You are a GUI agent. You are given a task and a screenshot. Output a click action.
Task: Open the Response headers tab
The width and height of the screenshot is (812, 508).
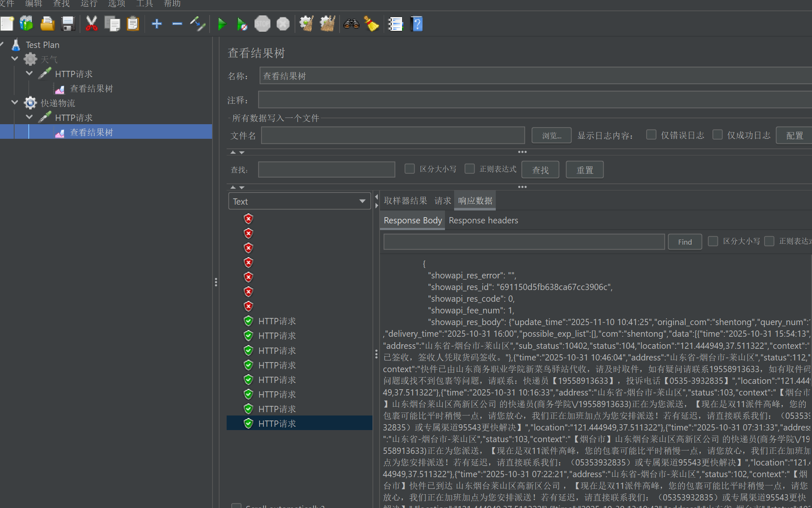(x=483, y=220)
